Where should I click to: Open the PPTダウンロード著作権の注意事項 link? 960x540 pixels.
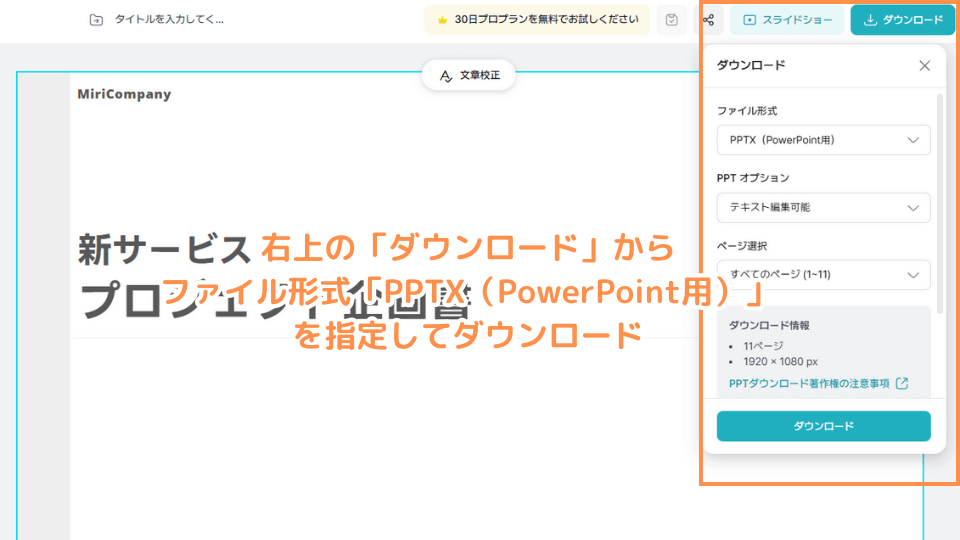point(809,383)
